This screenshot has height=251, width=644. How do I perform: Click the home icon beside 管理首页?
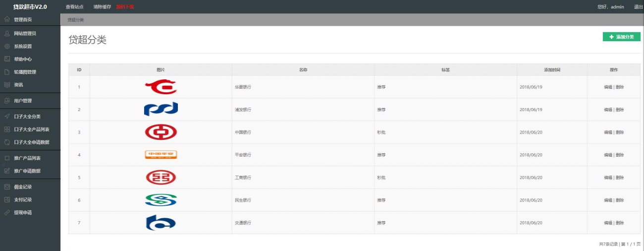[x=7, y=19]
